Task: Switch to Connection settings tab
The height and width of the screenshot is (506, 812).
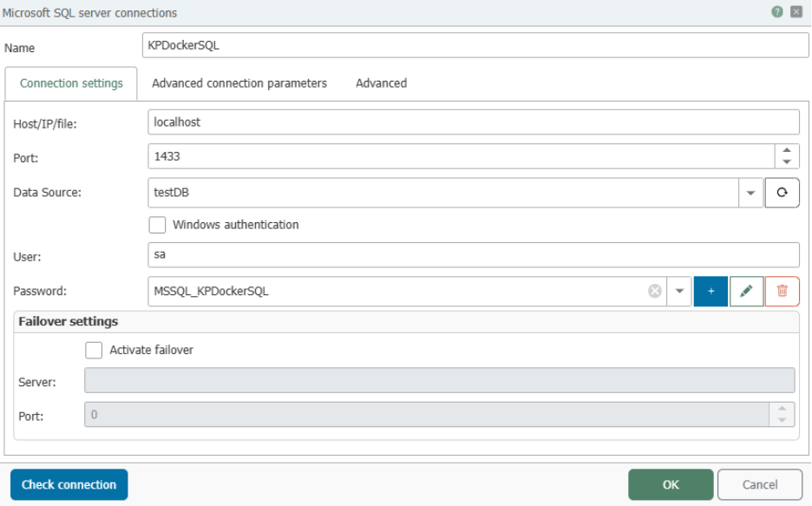Action: [71, 83]
